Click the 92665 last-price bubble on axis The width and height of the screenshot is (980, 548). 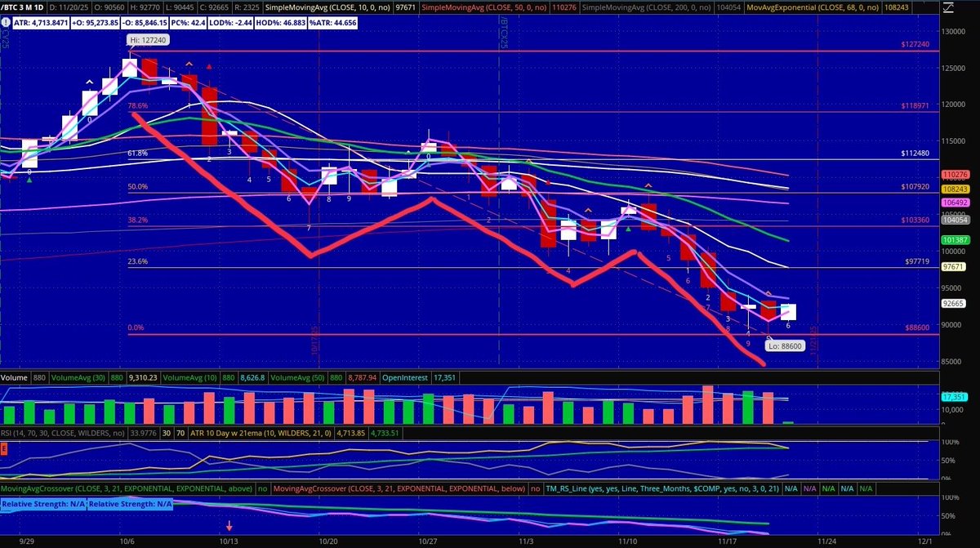[x=954, y=303]
